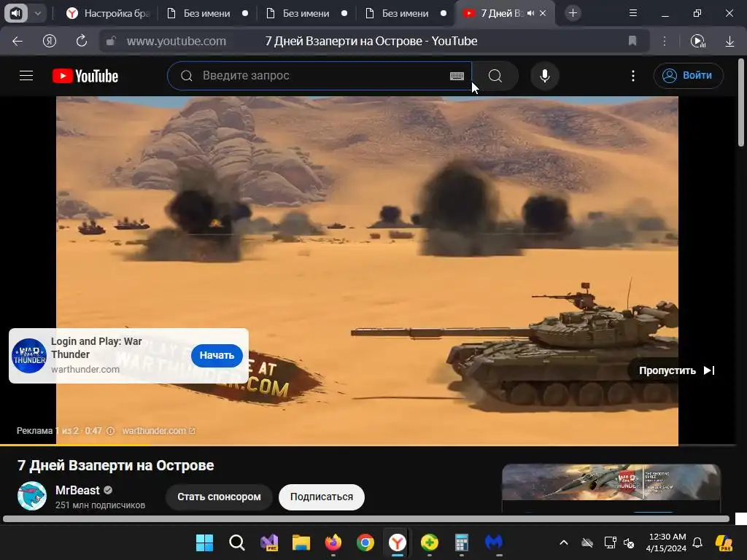Switch to first Без имени tab
The image size is (747, 560).
(x=206, y=13)
